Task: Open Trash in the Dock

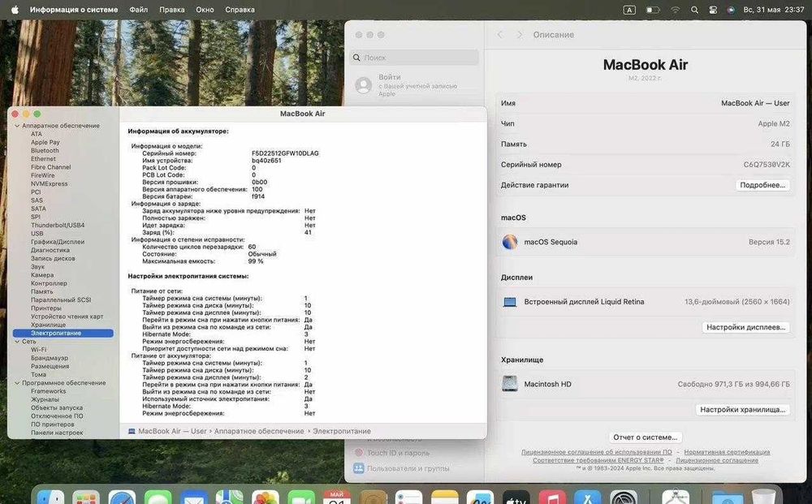Action: (764, 498)
